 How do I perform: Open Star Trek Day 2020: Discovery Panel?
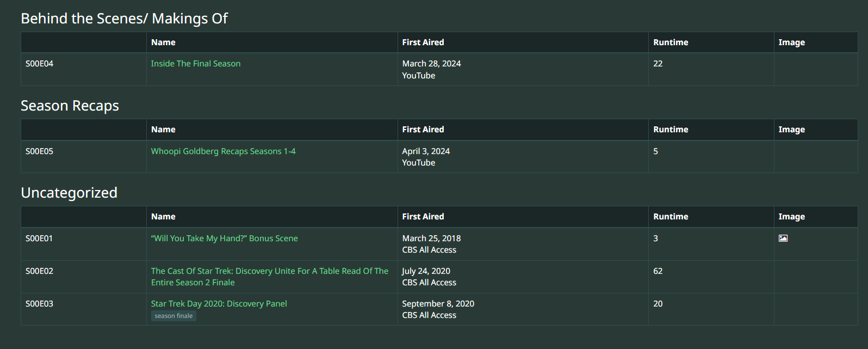219,304
